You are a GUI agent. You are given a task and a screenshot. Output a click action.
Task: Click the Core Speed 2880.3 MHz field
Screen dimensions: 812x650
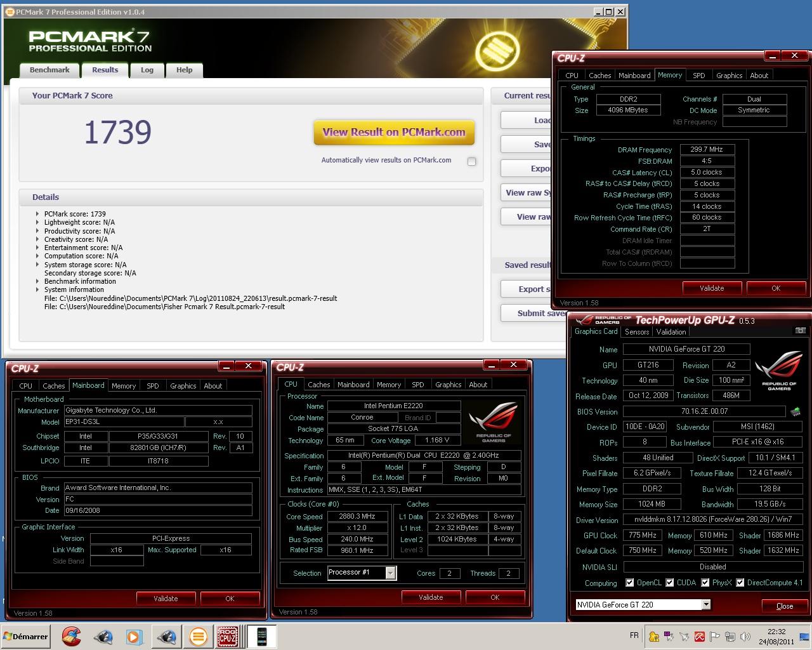pos(357,517)
